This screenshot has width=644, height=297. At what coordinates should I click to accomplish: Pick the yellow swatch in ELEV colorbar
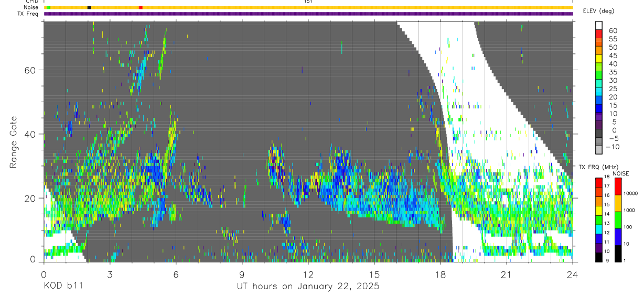[599, 59]
